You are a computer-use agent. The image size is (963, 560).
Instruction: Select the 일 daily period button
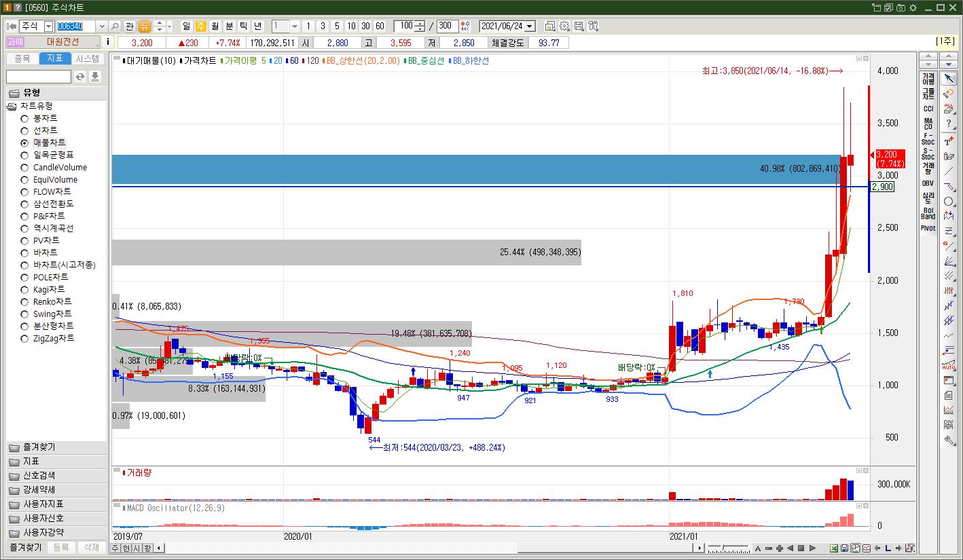click(x=187, y=26)
